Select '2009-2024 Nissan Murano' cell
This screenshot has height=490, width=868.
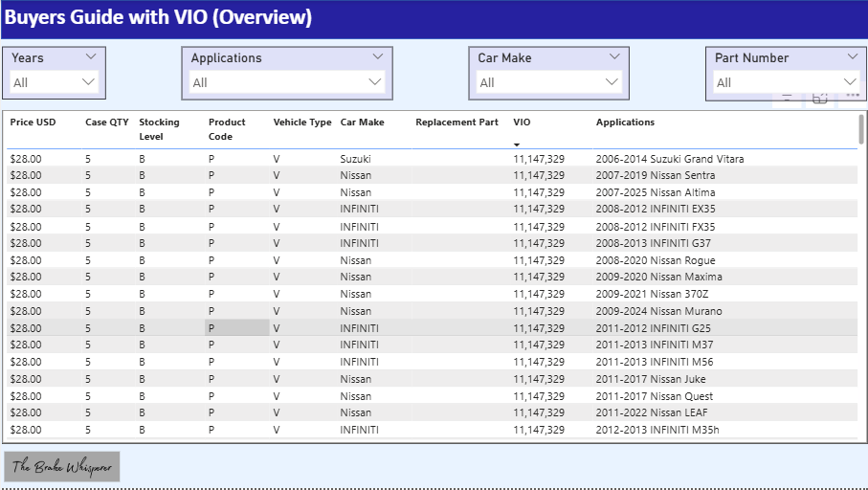tap(658, 311)
